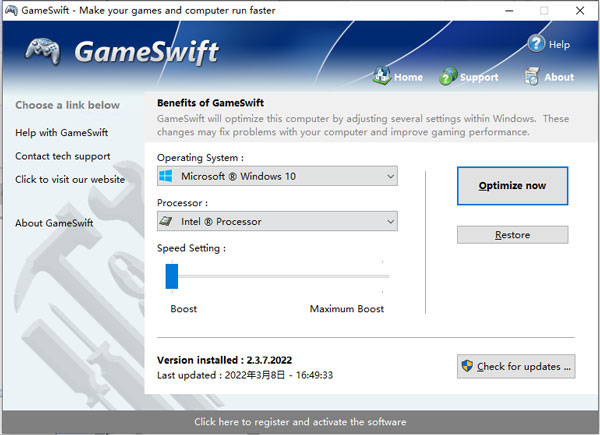Click the Choose a link below heading

[67, 105]
